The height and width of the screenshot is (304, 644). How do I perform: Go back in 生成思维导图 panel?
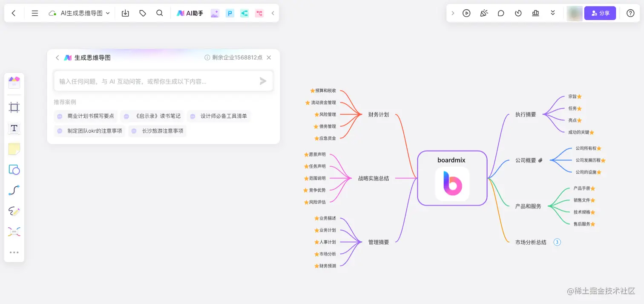pyautogui.click(x=57, y=58)
